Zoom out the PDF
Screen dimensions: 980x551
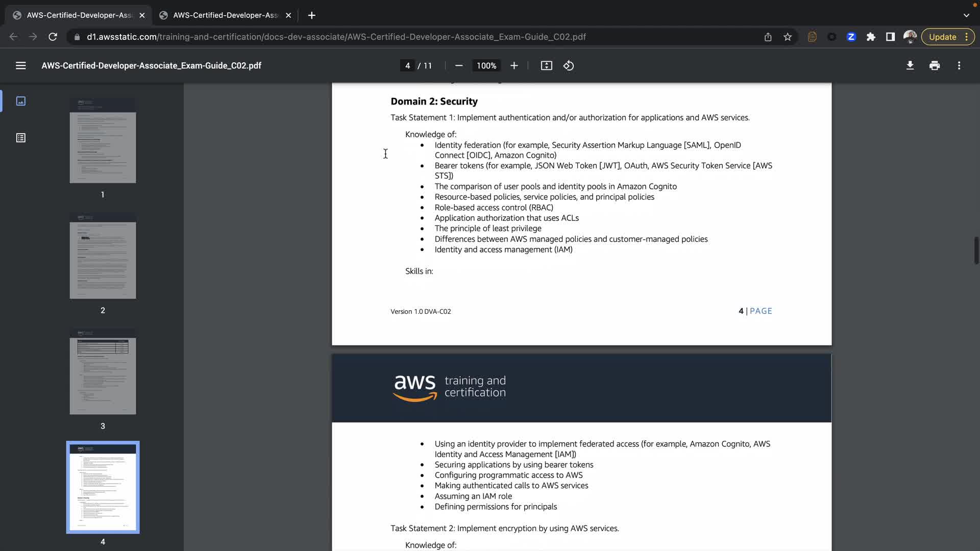[x=459, y=66]
